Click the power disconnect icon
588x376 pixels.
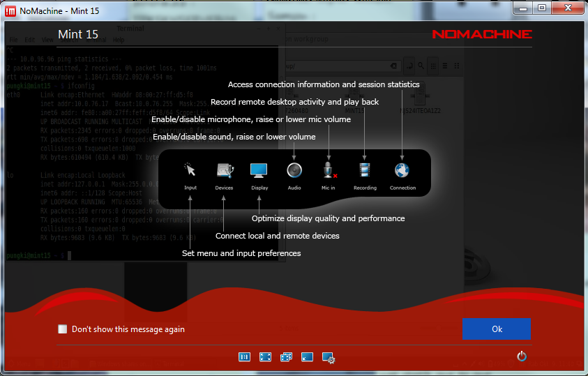(522, 356)
